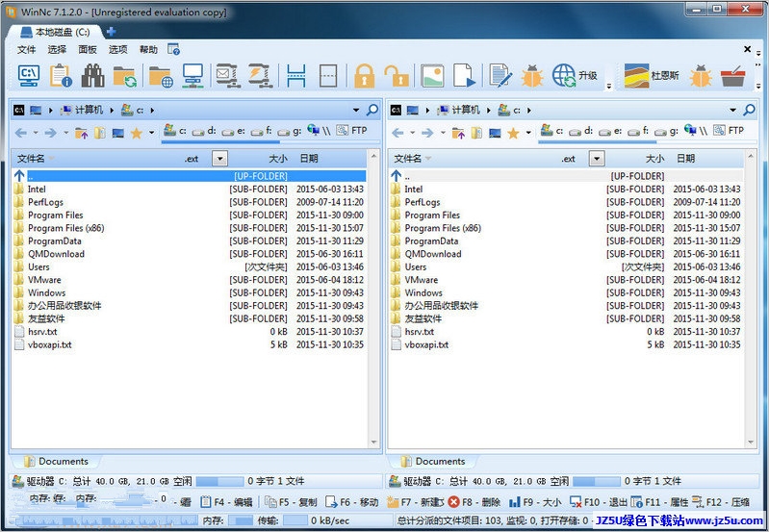Viewport: 769px width, 532px height.
Task: Click F8 - 删除 delete button
Action: [x=474, y=502]
